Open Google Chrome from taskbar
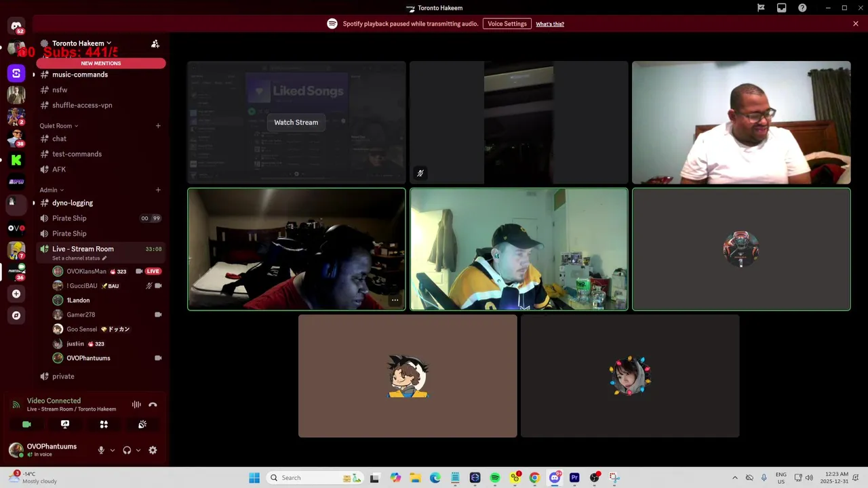 pyautogui.click(x=534, y=478)
